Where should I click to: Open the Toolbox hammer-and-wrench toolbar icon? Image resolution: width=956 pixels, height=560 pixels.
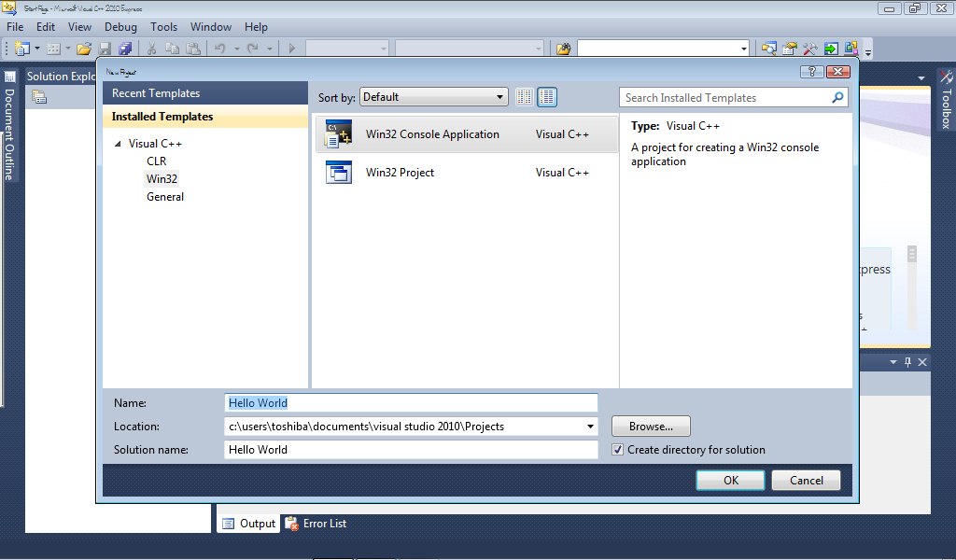(x=809, y=49)
